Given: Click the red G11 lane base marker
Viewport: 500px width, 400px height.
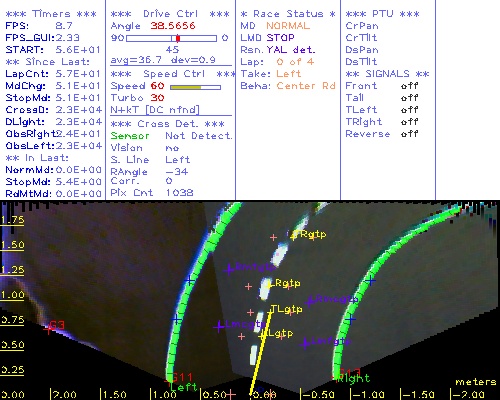Looking at the screenshot, I should pos(179,378).
